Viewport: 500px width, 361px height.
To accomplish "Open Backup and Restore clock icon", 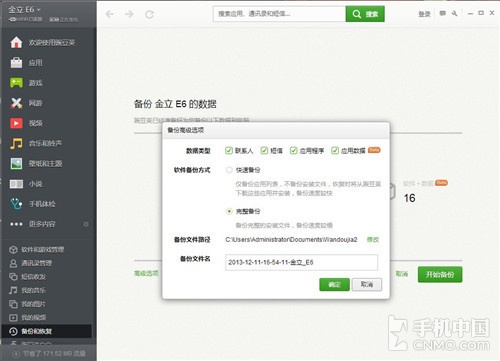I will 13,331.
